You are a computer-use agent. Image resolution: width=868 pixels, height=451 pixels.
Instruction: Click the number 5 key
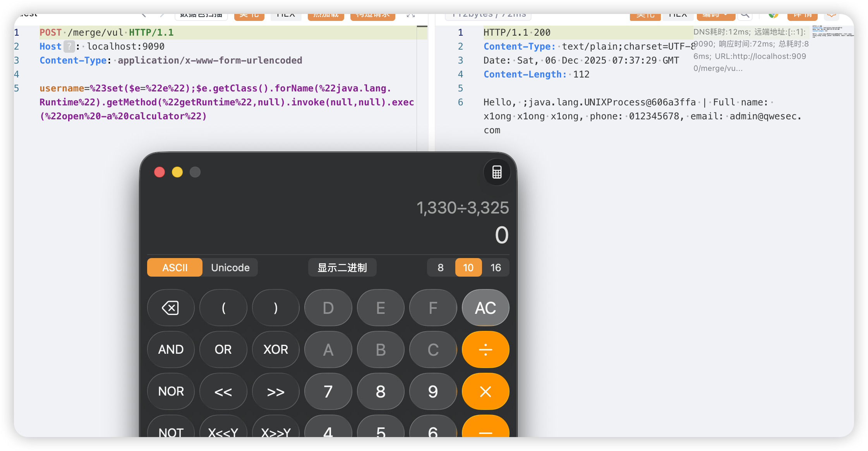point(381,426)
